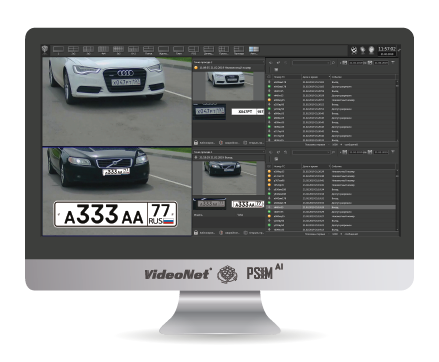Click the middle text button under upper recognition panel
The image size is (439, 362).
point(229,143)
